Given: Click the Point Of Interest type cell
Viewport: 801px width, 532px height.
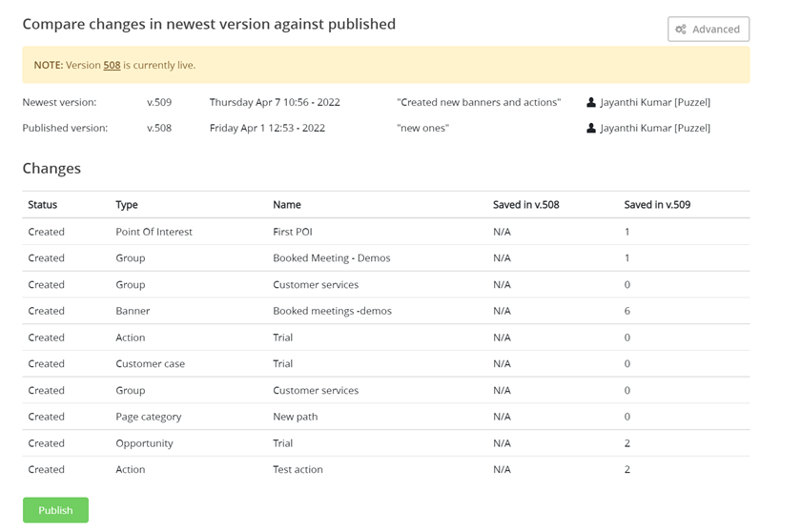Looking at the screenshot, I should click(x=154, y=232).
